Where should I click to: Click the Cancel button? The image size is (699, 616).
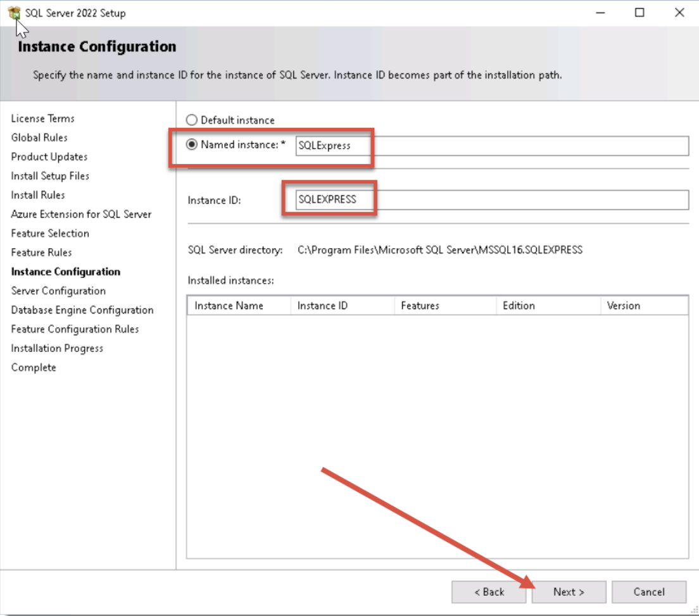point(649,592)
